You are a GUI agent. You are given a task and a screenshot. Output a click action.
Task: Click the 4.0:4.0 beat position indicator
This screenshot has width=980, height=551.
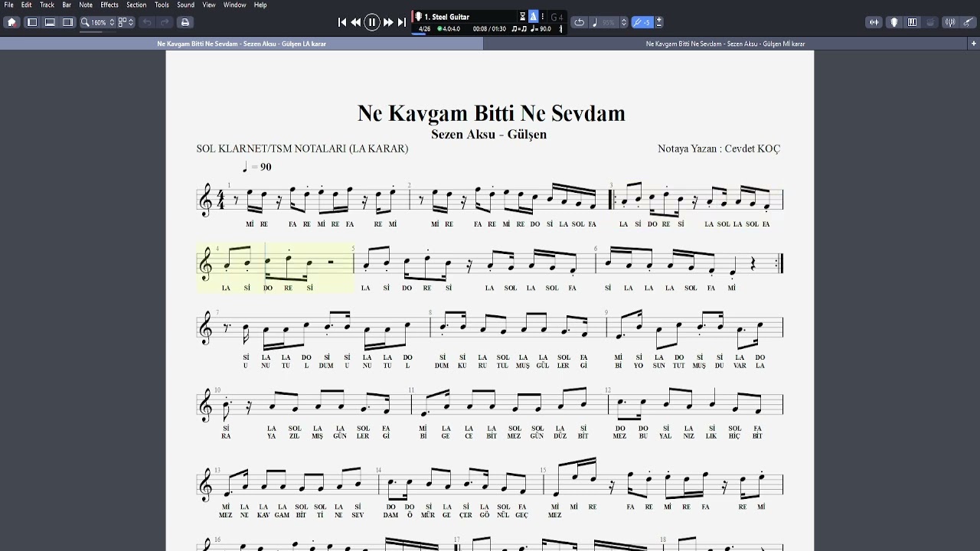tap(449, 29)
